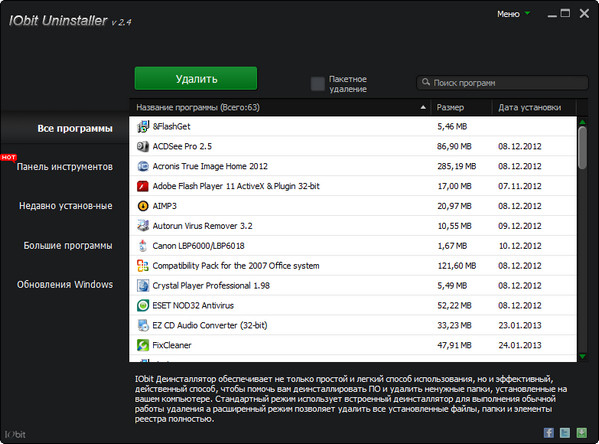
Task: Click the 10.12.2012 install date
Action: [520, 246]
